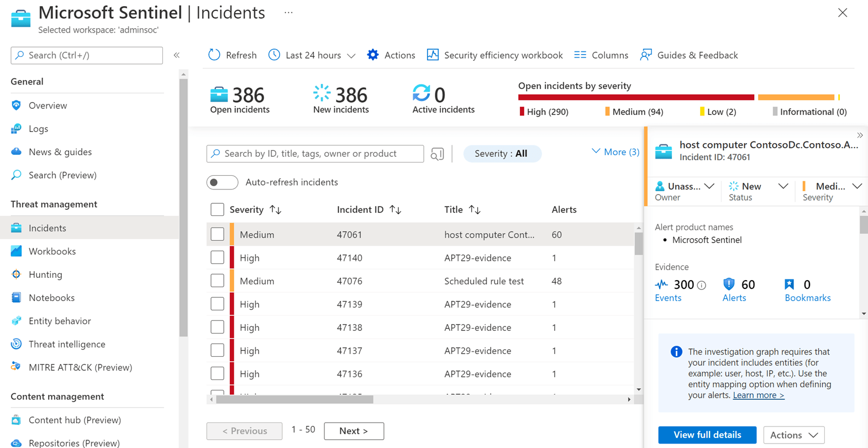The width and height of the screenshot is (868, 448).
Task: Select the checkbox for incident 47136
Action: coord(217,373)
